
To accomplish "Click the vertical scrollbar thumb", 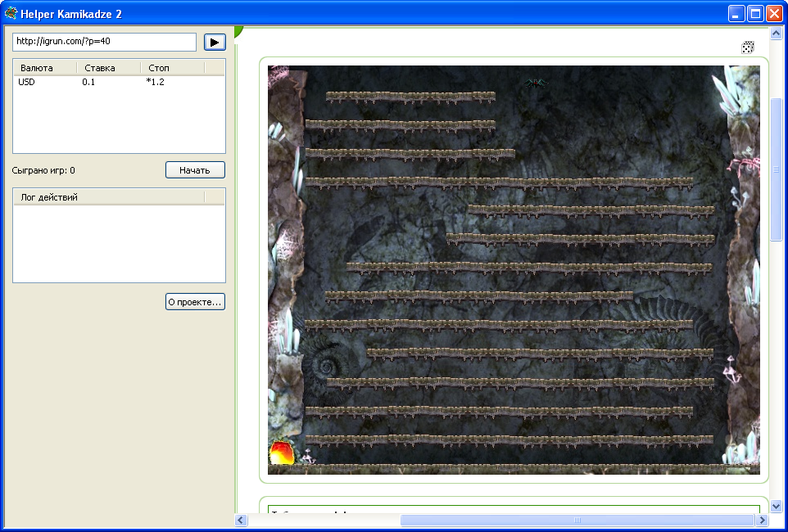I will 776,169.
